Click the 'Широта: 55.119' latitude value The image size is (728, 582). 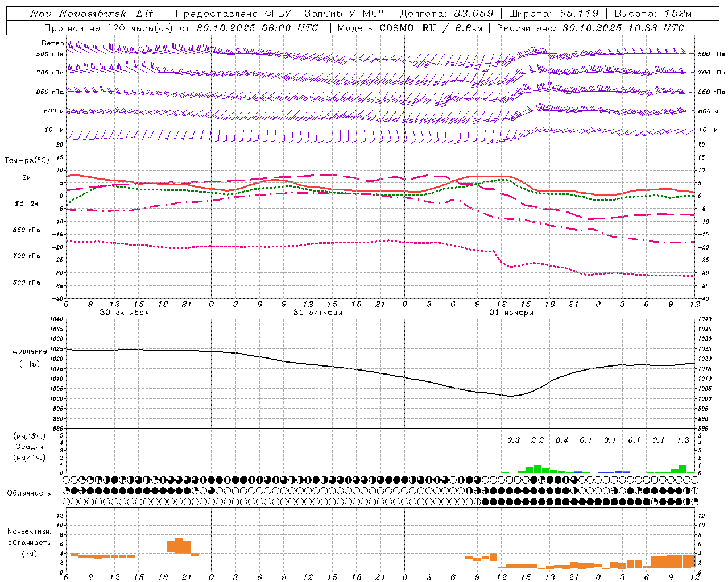[554, 14]
